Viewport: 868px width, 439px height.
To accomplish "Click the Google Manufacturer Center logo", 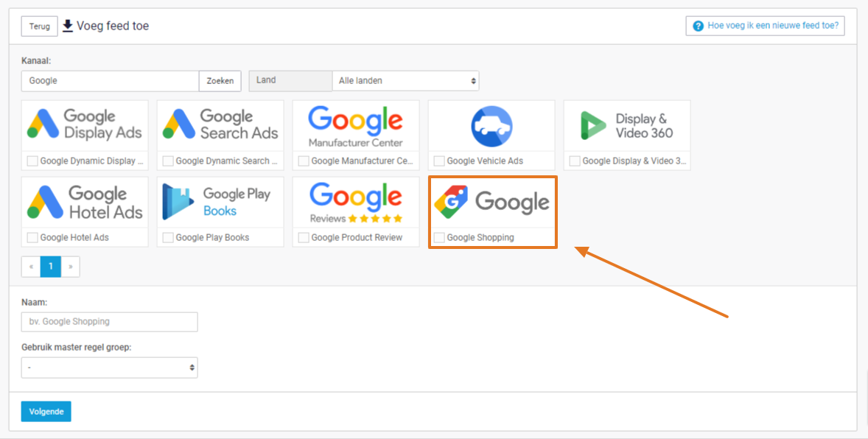I will (356, 126).
